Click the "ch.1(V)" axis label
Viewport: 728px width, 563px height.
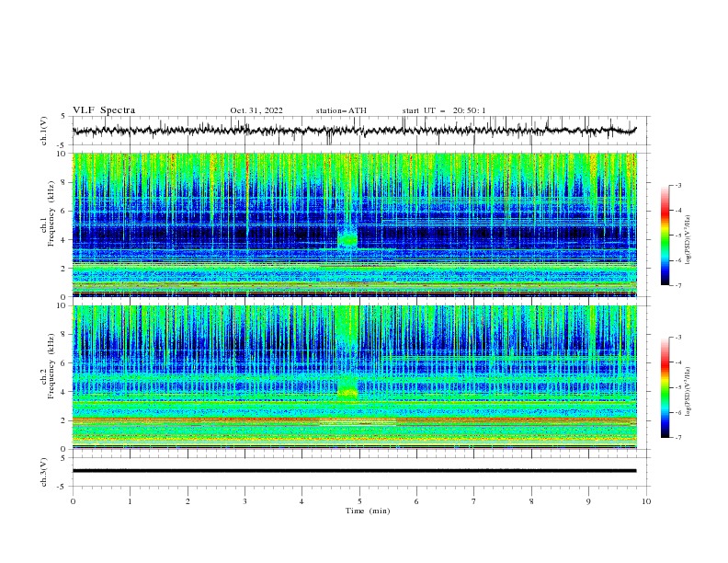point(44,131)
